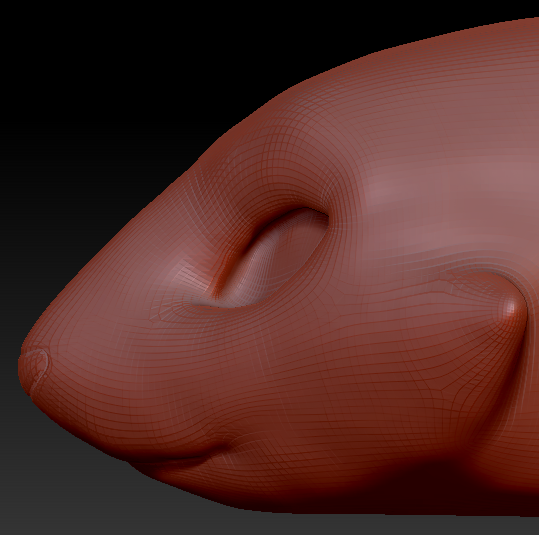Image resolution: width=539 pixels, height=535 pixels.
Task: Click the nose tip of the sculpted head
Action: (x=34, y=371)
